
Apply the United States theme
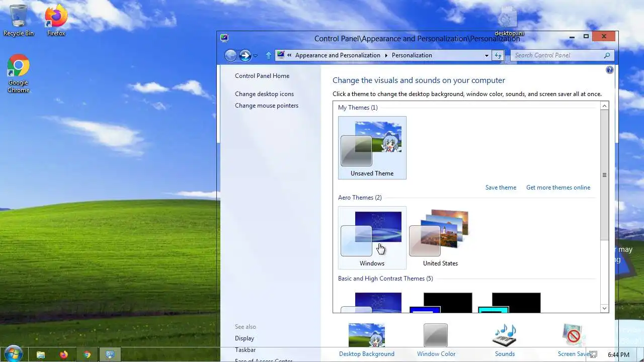(440, 238)
